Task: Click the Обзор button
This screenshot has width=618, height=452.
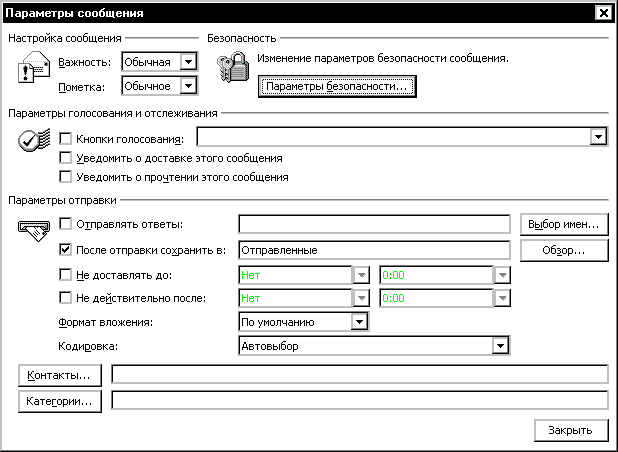Action: [x=564, y=250]
